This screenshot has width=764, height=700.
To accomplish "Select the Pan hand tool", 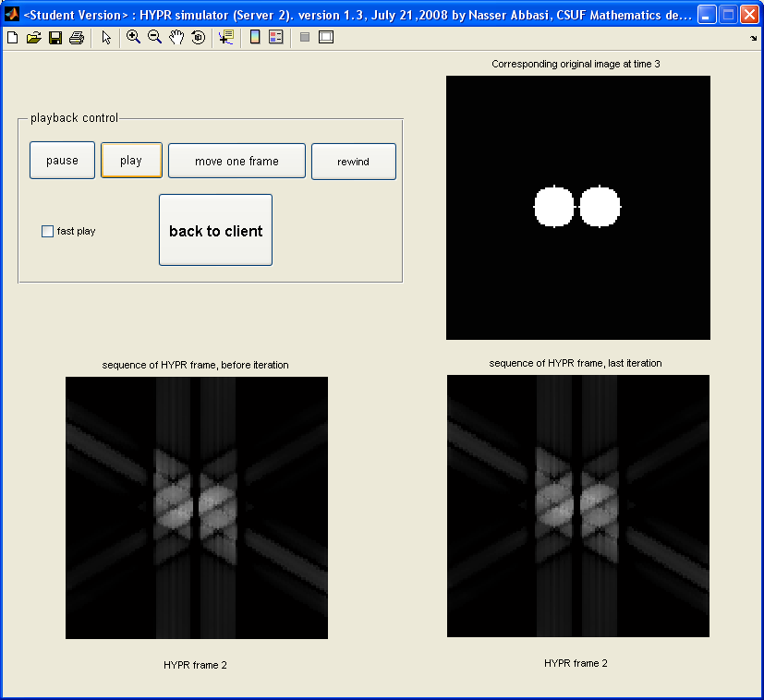I will coord(176,37).
